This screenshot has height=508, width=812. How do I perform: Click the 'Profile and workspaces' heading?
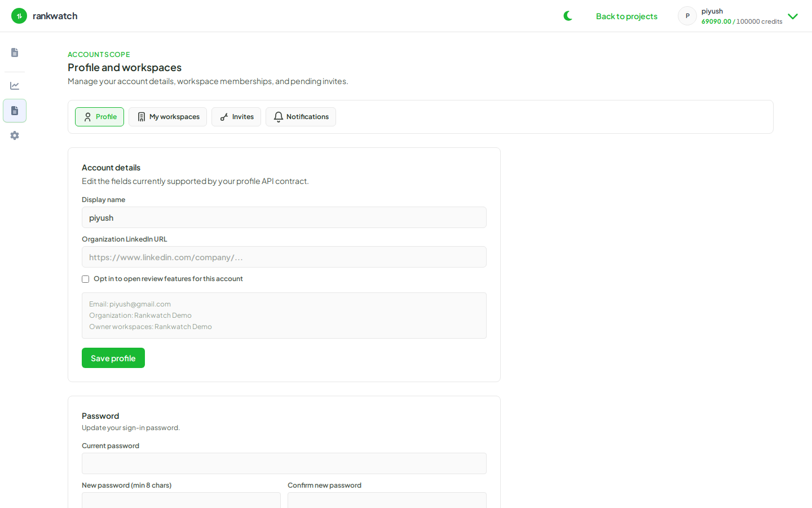tap(125, 67)
